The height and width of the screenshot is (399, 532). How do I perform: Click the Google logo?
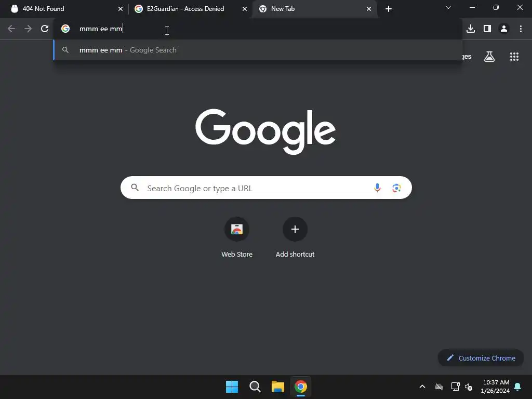coord(265,131)
